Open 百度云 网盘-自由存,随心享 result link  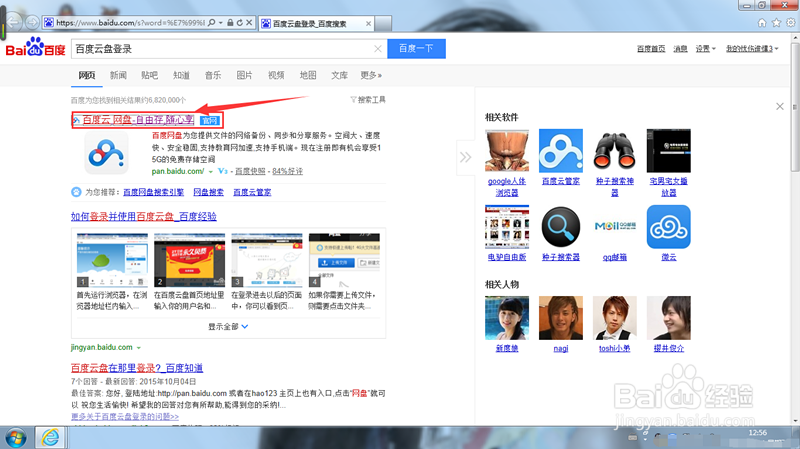click(138, 120)
